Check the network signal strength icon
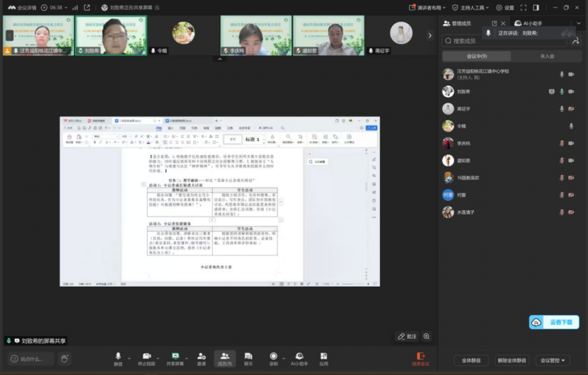The height and width of the screenshot is (375, 588). 75,8
